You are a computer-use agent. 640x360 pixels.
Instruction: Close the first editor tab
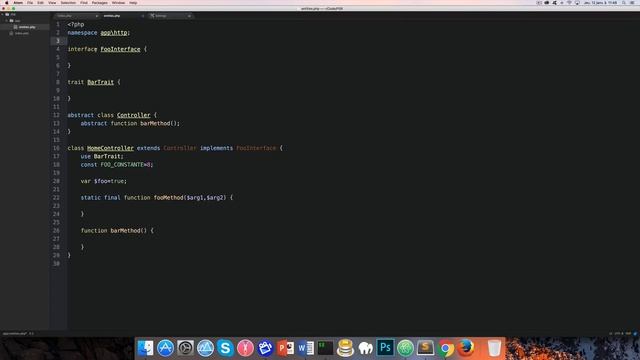(97, 16)
